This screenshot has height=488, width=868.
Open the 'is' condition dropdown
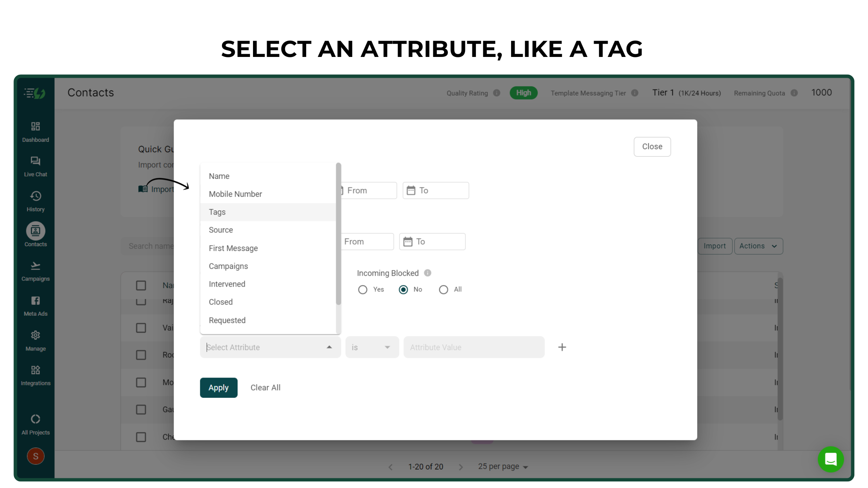point(372,347)
